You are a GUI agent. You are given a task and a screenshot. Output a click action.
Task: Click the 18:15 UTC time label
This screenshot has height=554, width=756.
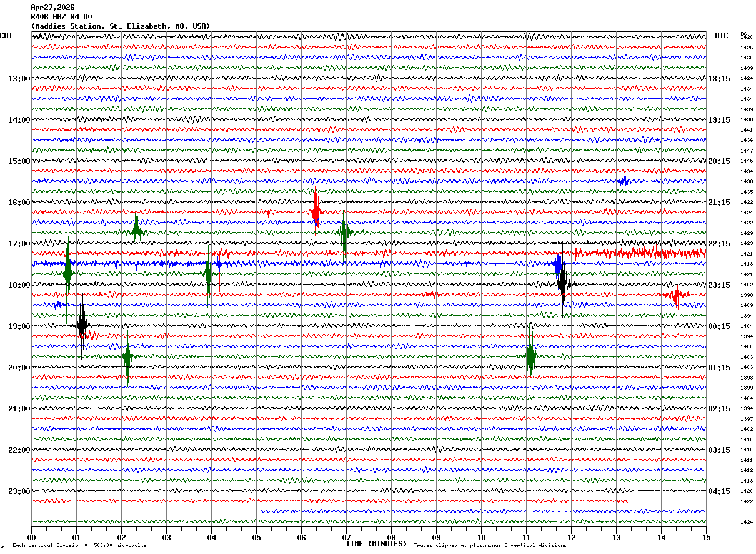[719, 79]
